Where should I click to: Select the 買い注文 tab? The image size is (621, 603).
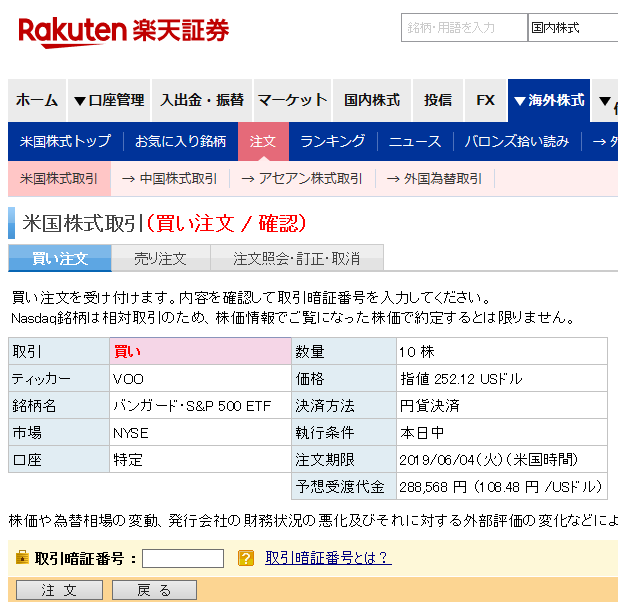(60, 259)
